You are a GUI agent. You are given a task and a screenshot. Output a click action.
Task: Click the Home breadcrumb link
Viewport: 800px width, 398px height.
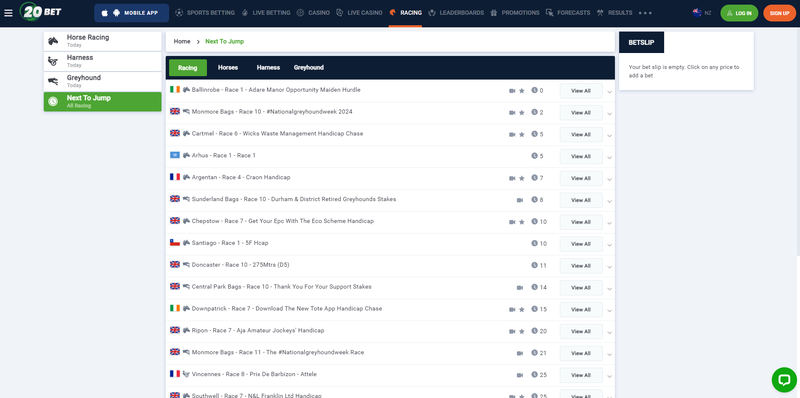182,41
